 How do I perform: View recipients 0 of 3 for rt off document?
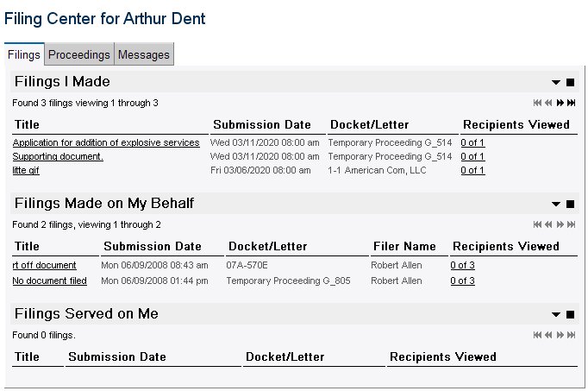tap(462, 265)
